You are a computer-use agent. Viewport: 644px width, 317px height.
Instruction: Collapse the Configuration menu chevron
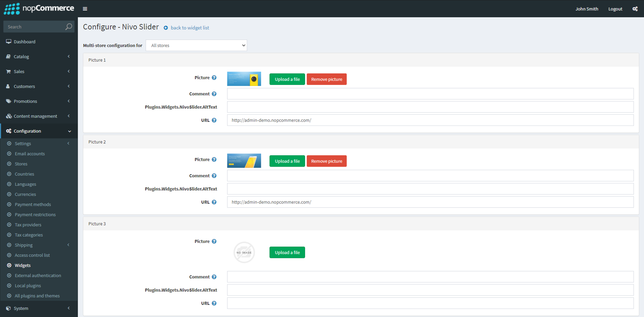[x=69, y=131]
